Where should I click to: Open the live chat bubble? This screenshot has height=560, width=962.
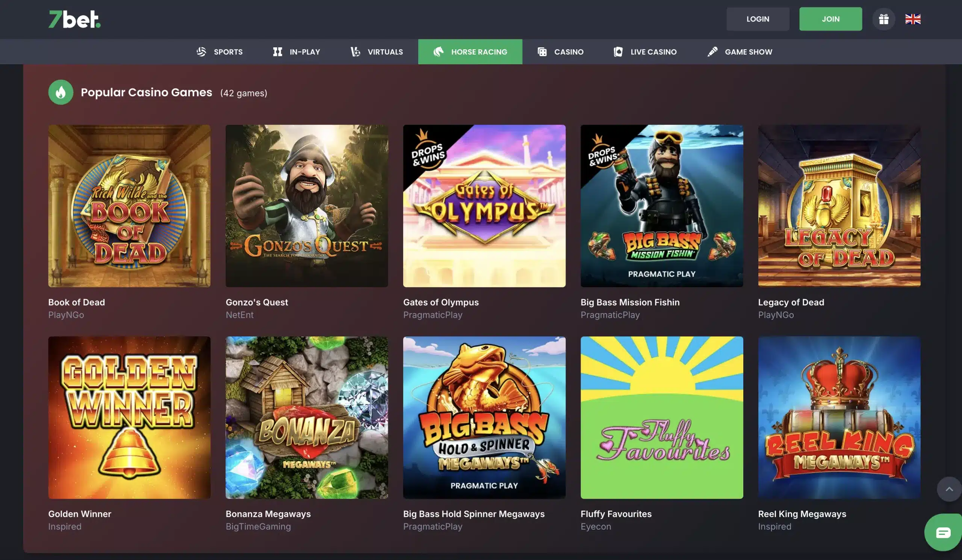(942, 533)
